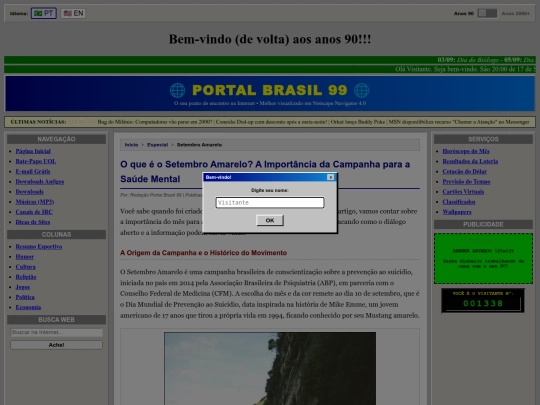Image resolution: width=540 pixels, height=405 pixels.
Task: Open Jogos column
Action: [x=22, y=287]
